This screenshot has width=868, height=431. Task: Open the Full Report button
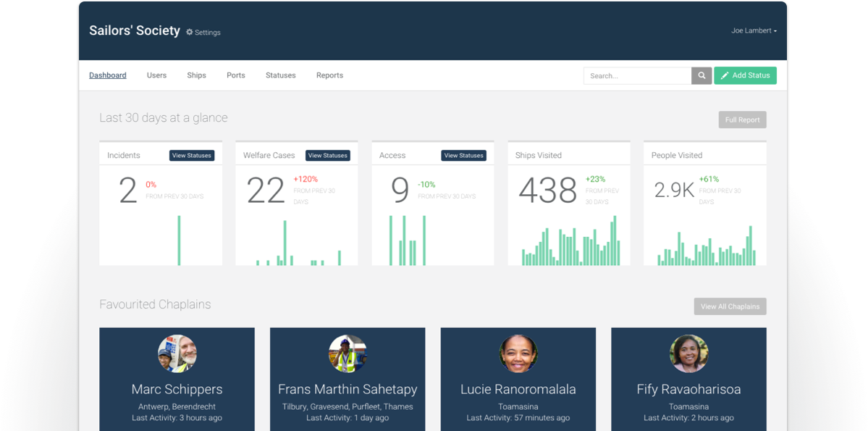click(x=742, y=120)
